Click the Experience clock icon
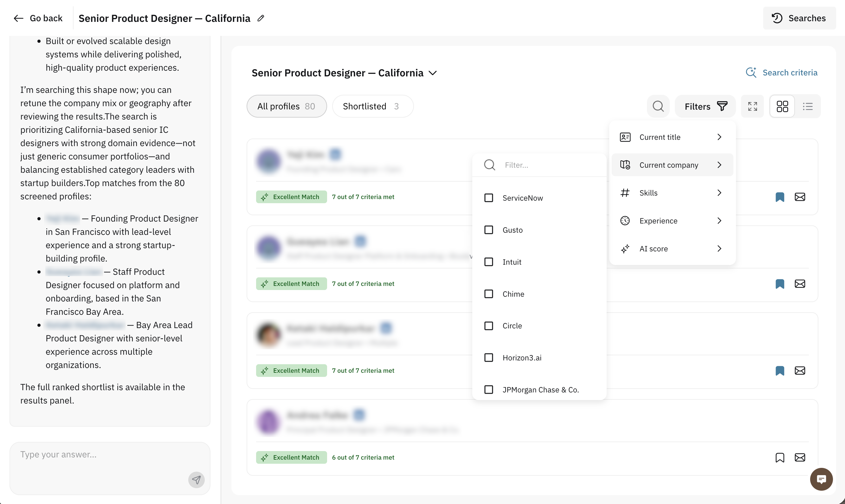Viewport: 845px width, 504px height. coord(625,221)
